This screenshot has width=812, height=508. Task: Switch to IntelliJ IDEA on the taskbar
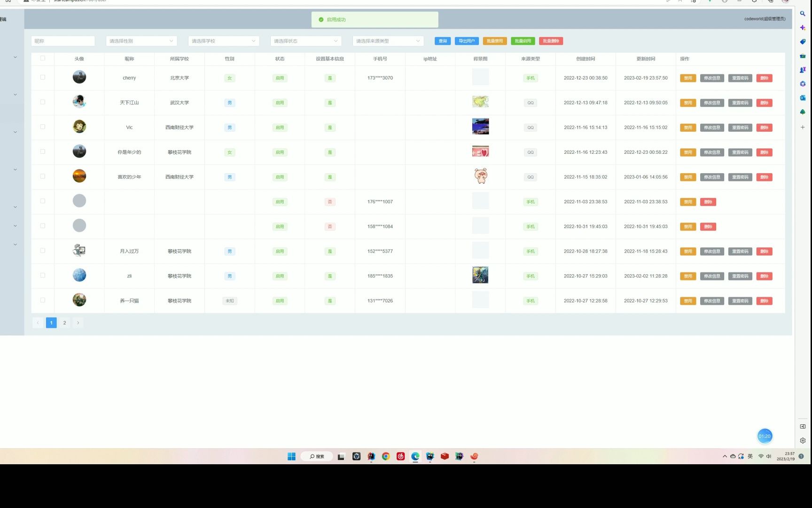[x=371, y=456]
